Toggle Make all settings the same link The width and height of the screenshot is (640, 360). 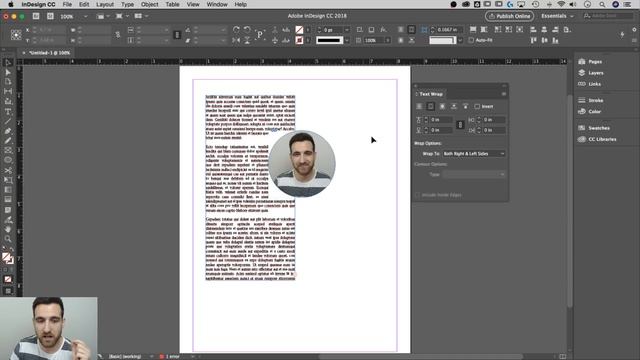point(460,125)
